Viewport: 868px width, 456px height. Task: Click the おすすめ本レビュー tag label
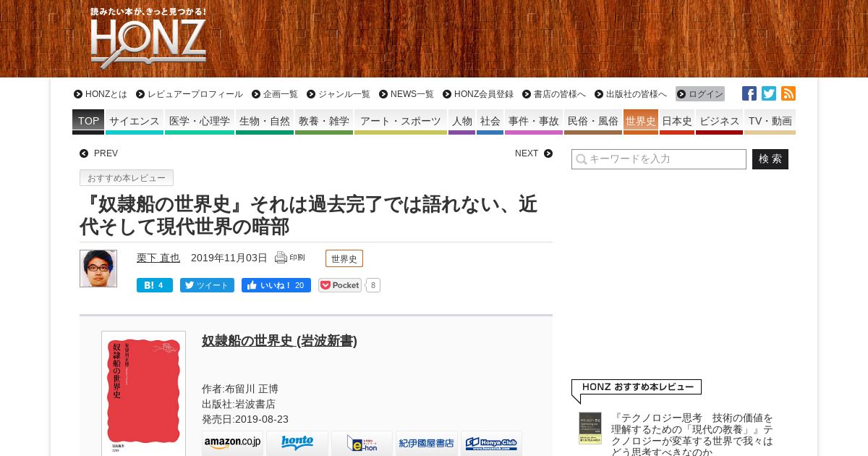click(127, 178)
